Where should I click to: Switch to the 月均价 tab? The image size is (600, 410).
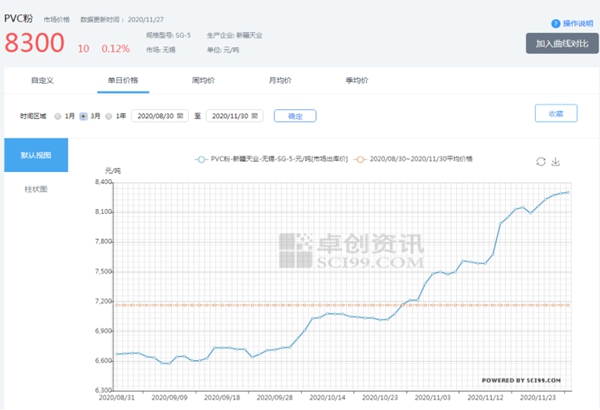(280, 80)
